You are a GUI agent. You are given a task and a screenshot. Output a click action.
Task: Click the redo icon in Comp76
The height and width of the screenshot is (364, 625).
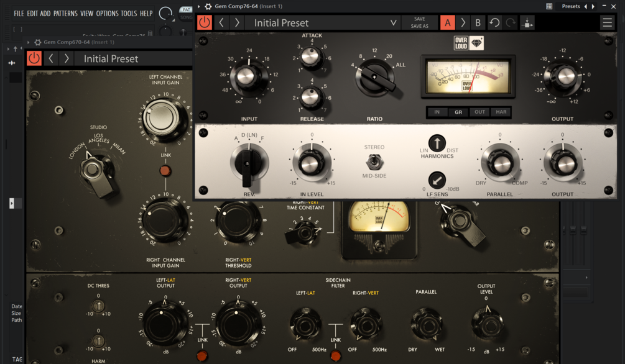(x=511, y=22)
